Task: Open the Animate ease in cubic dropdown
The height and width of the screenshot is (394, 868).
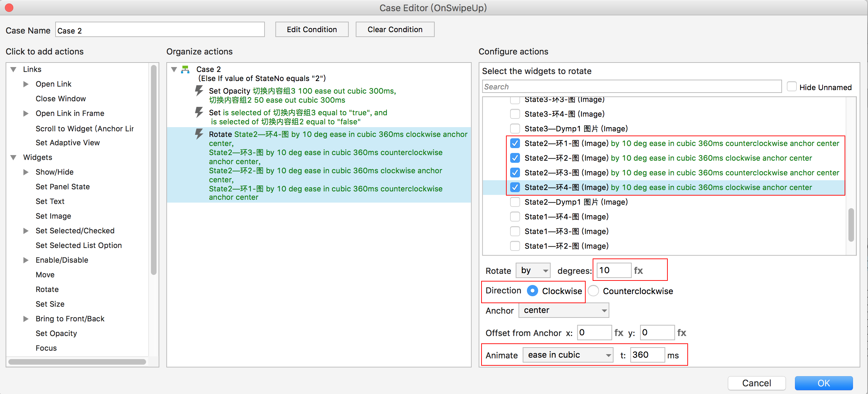Action: coord(568,355)
